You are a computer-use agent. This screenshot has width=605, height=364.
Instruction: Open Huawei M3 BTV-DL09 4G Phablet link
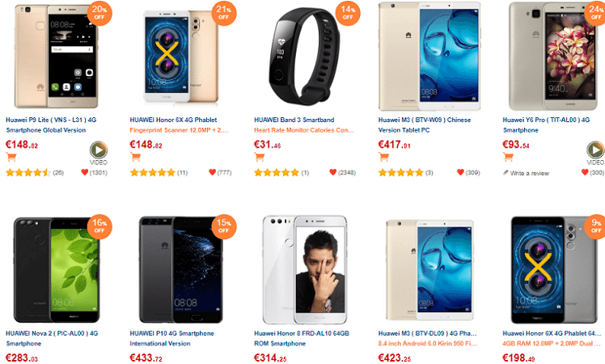(x=428, y=333)
